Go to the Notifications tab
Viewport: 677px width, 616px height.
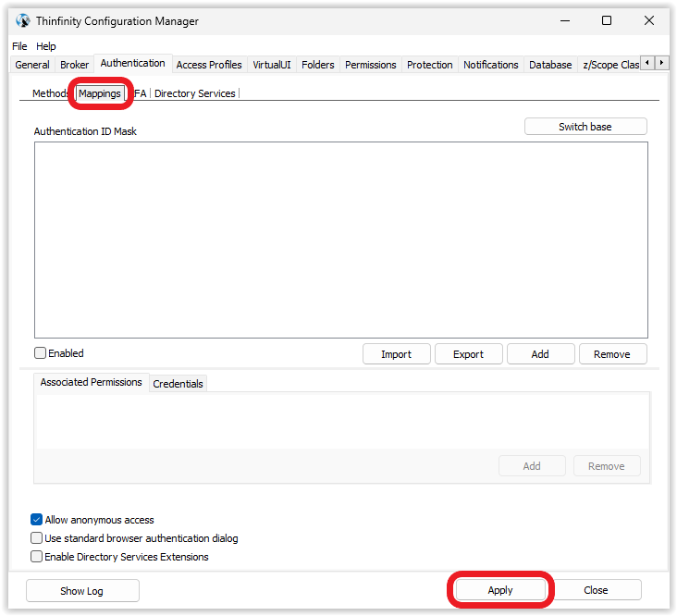click(x=490, y=65)
